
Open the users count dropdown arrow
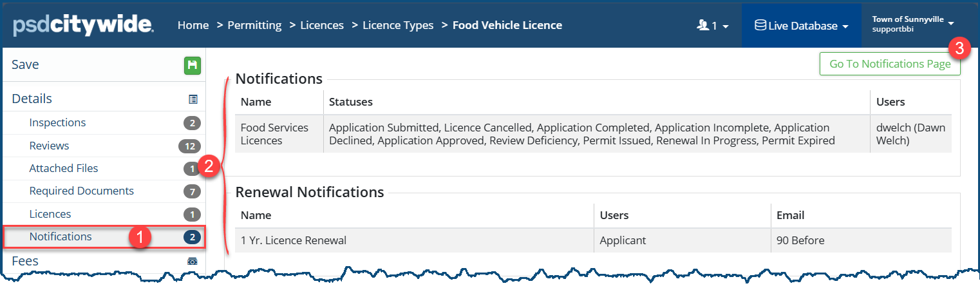726,27
